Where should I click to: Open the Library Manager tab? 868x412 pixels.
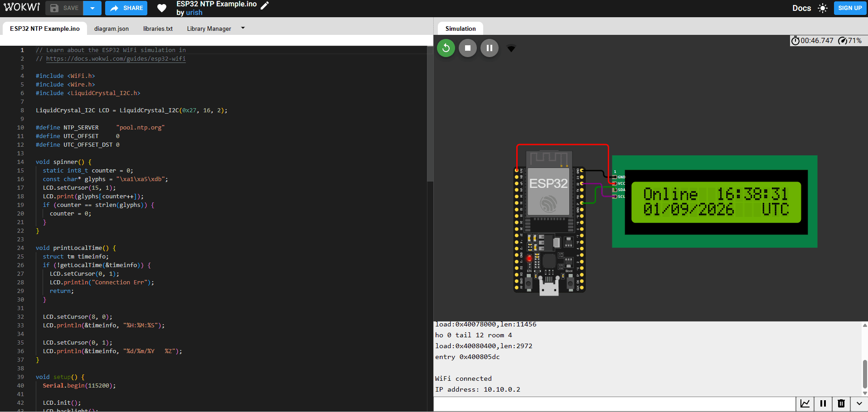209,29
